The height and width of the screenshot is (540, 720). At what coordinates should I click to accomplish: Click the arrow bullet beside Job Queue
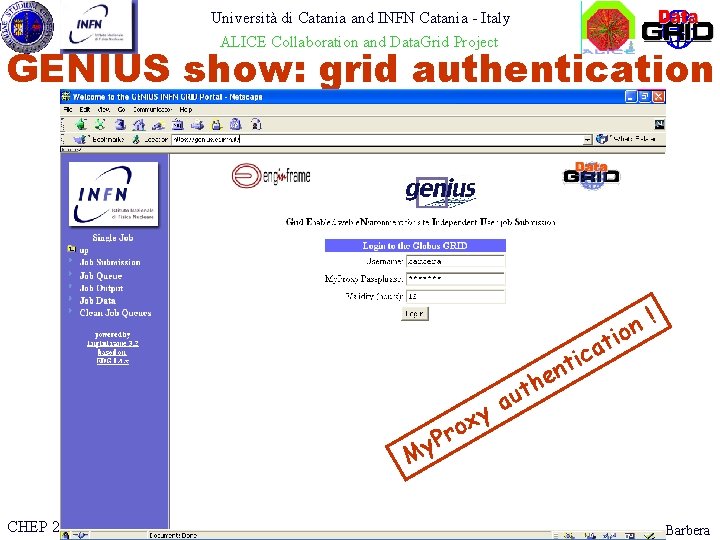(71, 274)
